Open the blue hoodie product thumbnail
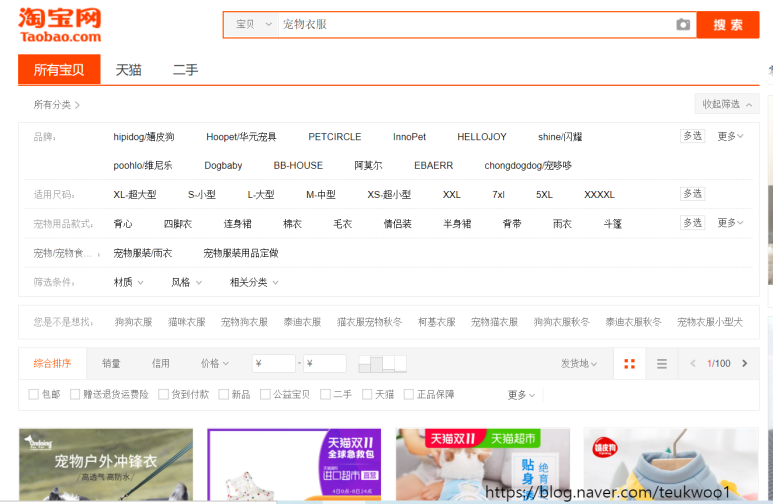 point(671,465)
